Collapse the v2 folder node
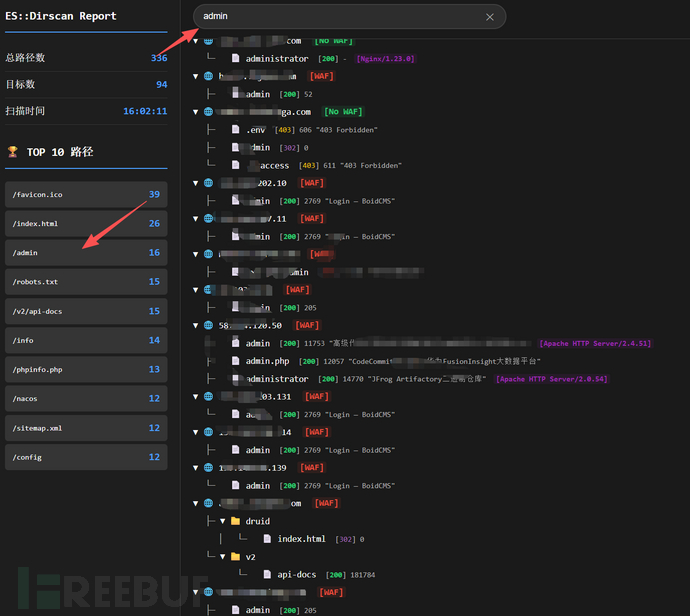 tap(223, 557)
